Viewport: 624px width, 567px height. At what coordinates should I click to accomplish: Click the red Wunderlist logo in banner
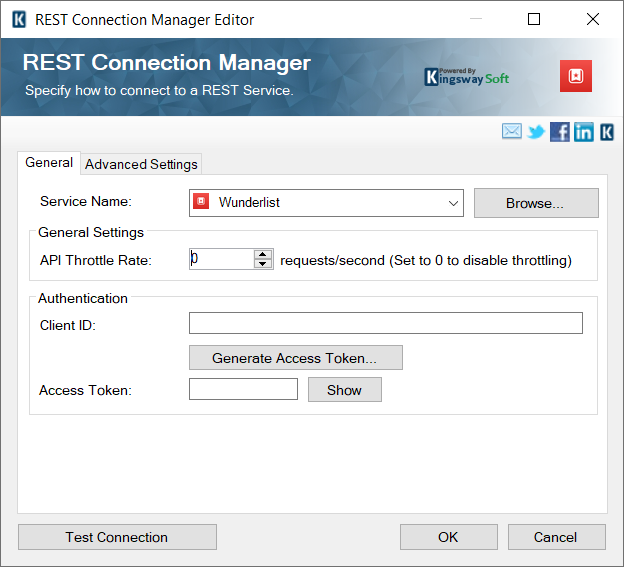(x=575, y=76)
